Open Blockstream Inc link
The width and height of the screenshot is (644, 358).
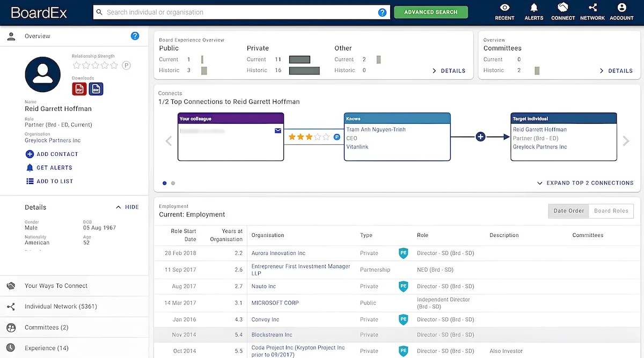272,334
